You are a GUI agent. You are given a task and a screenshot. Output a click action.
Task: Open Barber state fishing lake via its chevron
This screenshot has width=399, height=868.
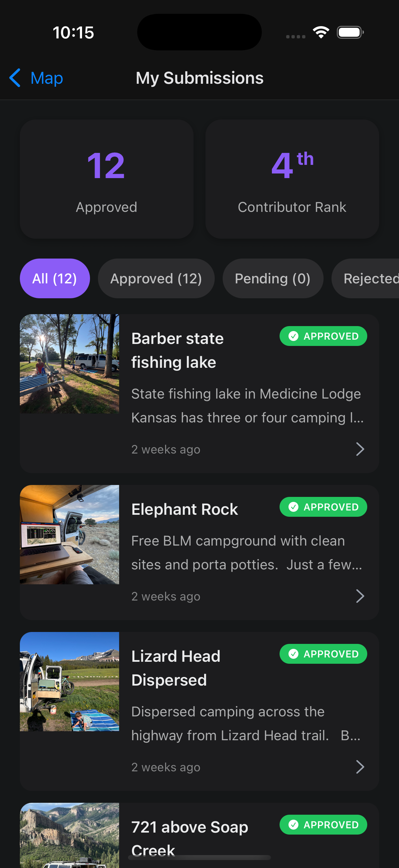tap(360, 449)
